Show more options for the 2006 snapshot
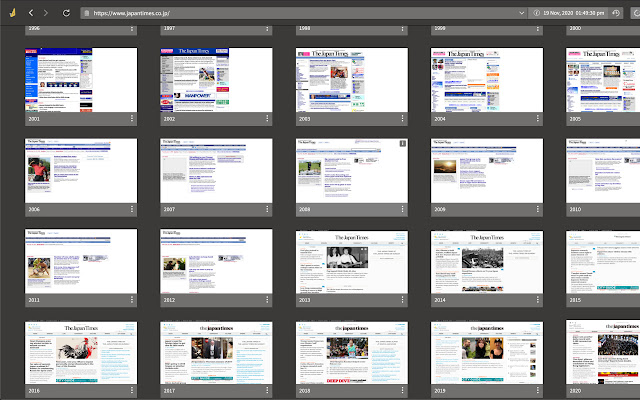 [x=131, y=209]
